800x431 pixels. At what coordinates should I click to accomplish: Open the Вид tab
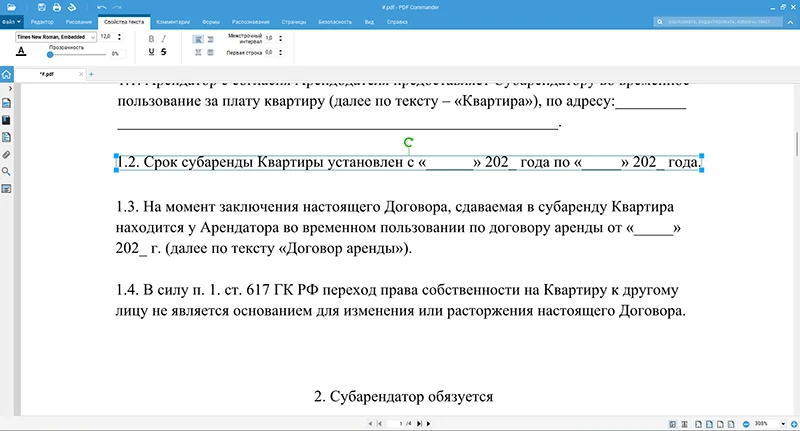[x=369, y=22]
